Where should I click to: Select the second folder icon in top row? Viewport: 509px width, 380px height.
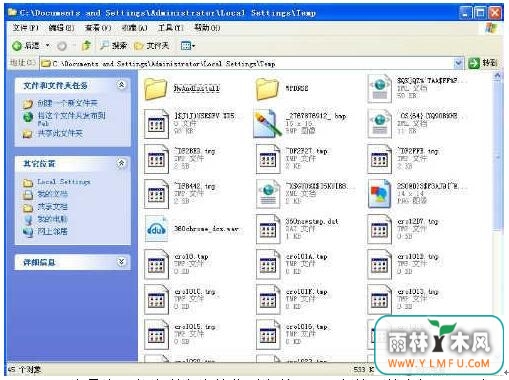pyautogui.click(x=267, y=89)
